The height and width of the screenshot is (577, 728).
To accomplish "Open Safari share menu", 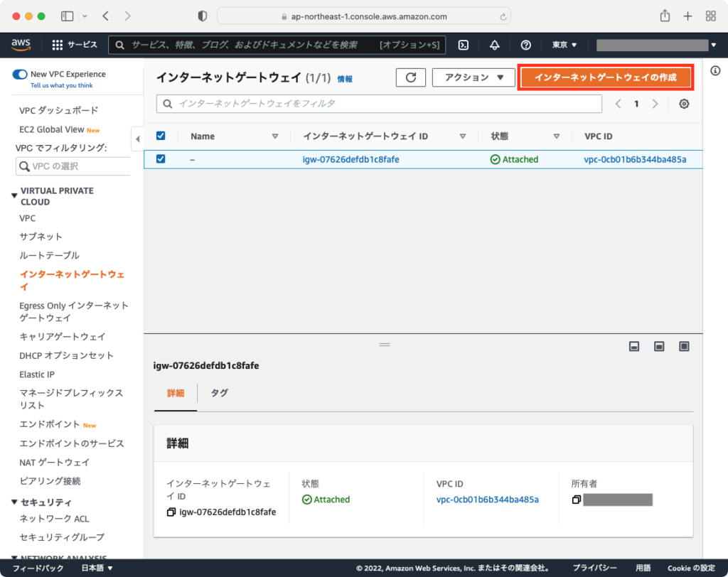I will click(665, 16).
